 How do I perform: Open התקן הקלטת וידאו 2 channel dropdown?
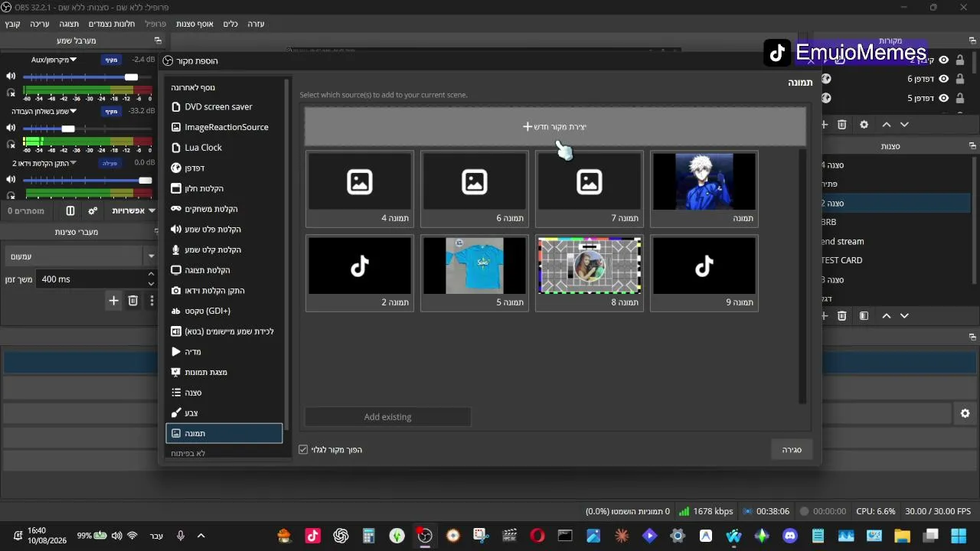(45, 163)
